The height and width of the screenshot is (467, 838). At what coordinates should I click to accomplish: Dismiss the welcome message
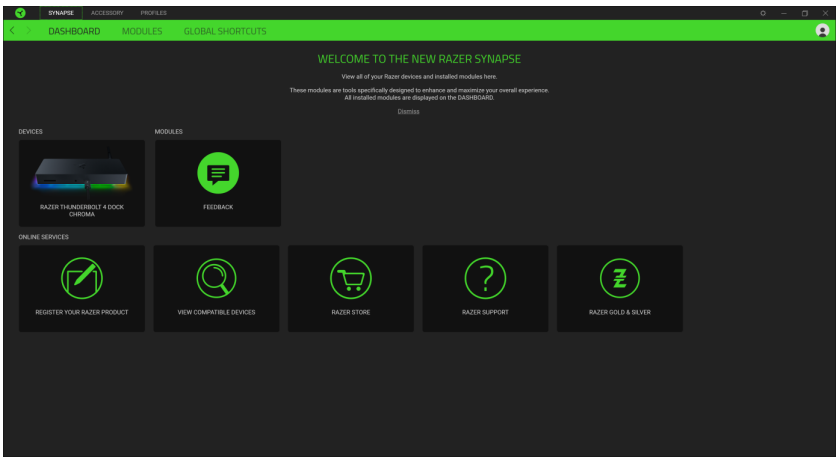(408, 111)
